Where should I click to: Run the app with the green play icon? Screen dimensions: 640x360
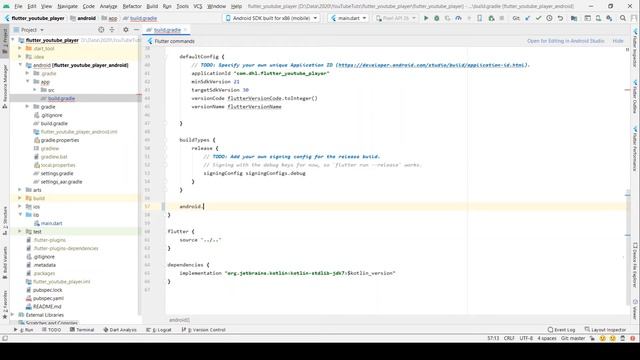[426, 18]
